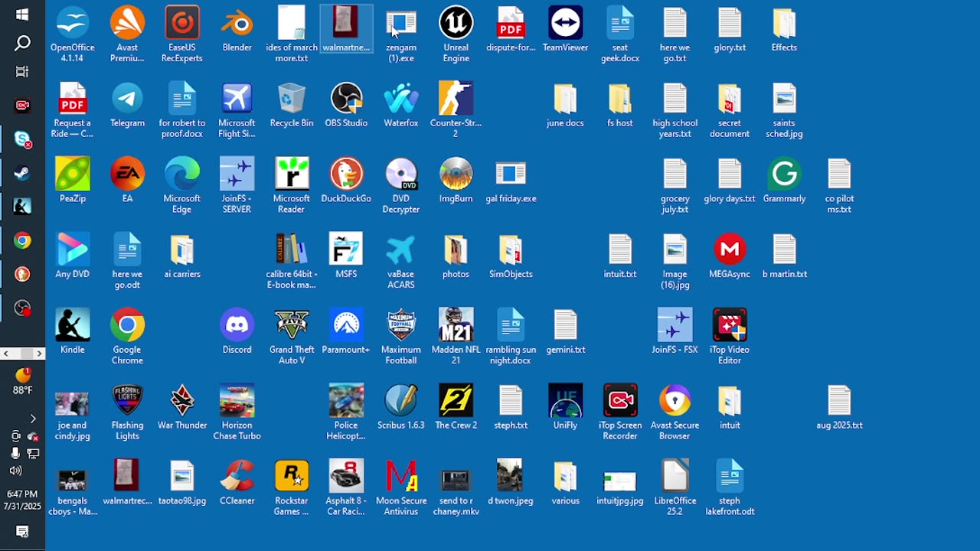Select the d twon.jpeg thumbnail
The image size is (980, 551).
tap(510, 484)
